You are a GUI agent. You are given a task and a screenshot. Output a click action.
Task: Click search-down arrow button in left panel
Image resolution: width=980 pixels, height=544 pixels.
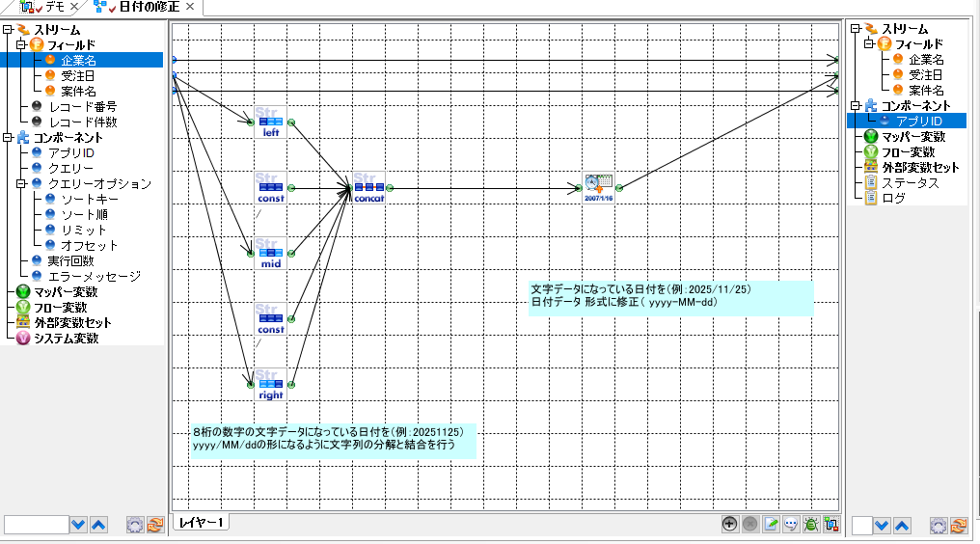(79, 526)
